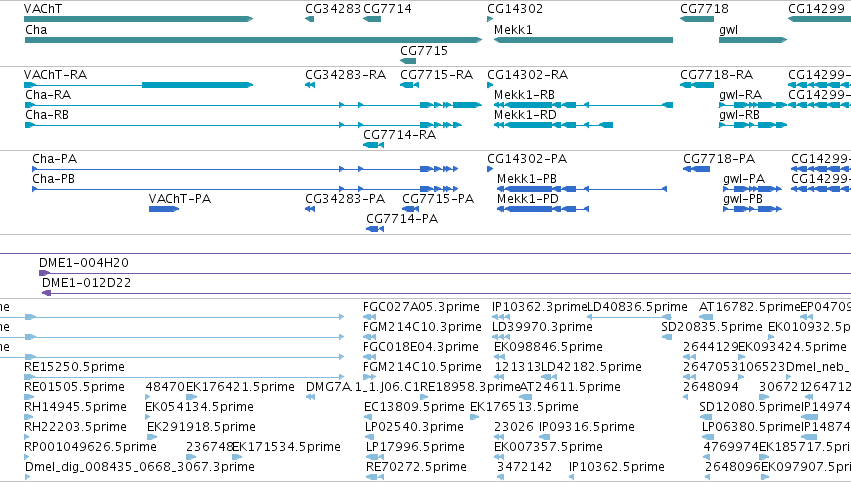
Task: Click the gwl-RA transcript label
Action: (x=741, y=94)
